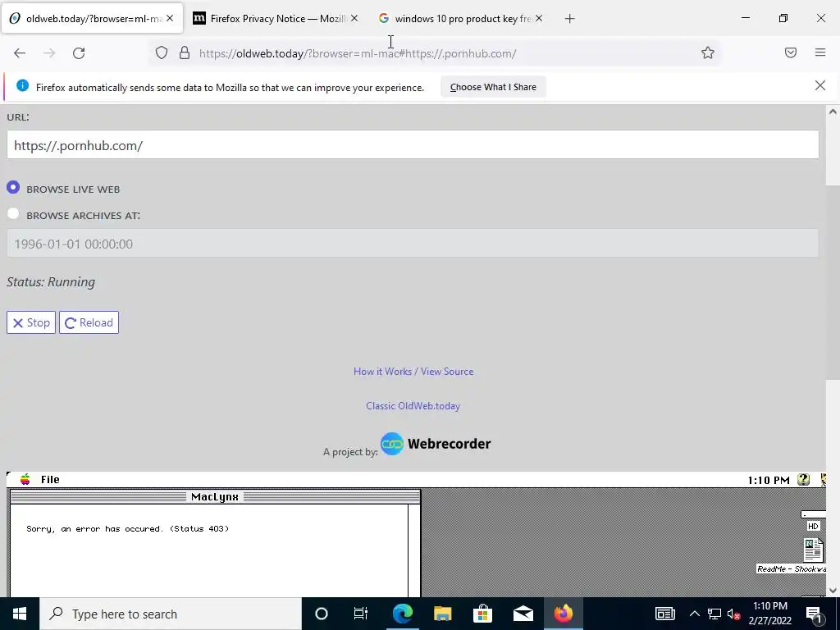Launch Microsoft Edge from taskbar

tap(402, 614)
